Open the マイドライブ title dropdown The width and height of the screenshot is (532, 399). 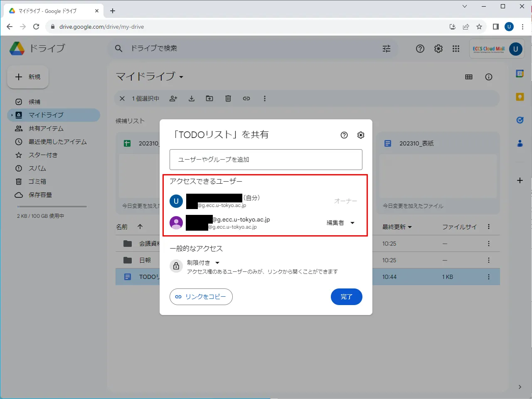tap(181, 77)
